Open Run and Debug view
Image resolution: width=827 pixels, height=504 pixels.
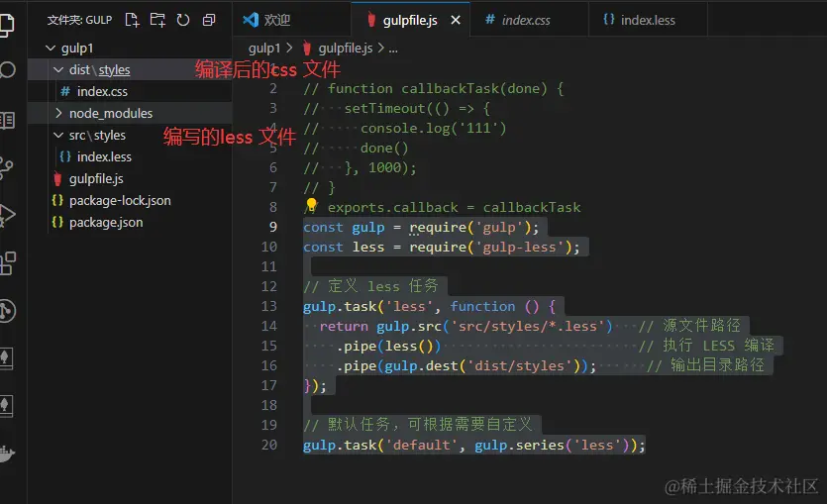click(x=7, y=215)
